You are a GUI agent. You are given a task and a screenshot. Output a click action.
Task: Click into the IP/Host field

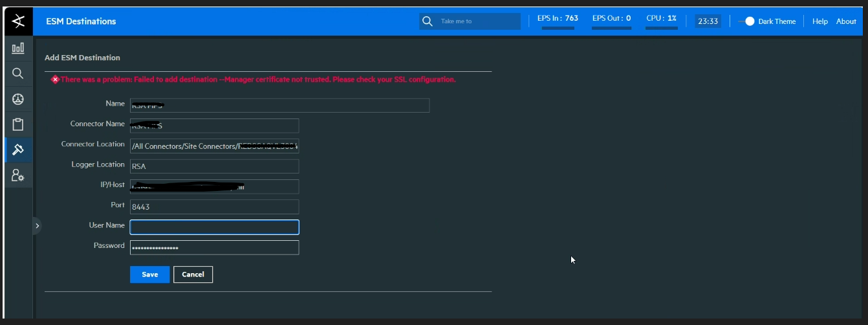(214, 186)
